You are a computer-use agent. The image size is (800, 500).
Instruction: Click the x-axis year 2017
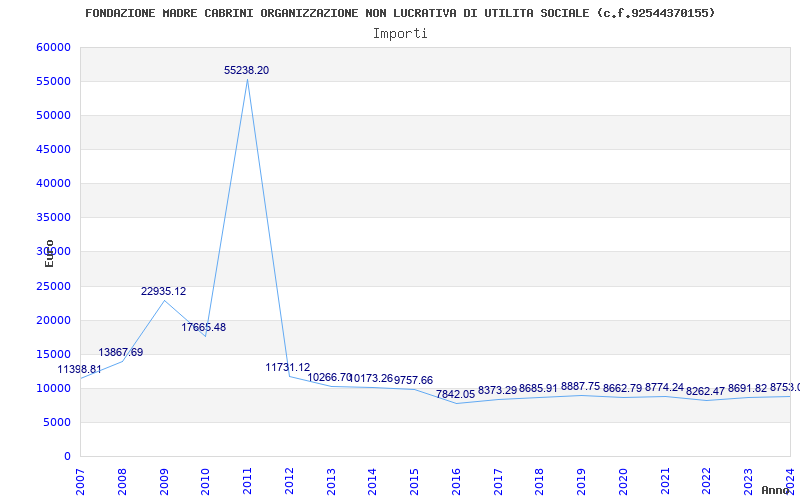[x=498, y=482]
